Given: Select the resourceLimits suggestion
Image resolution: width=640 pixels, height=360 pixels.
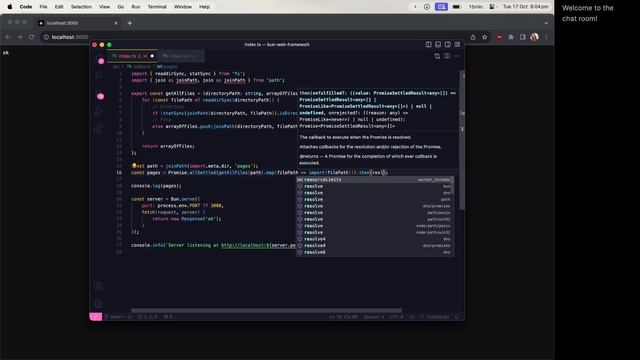Looking at the screenshot, I should (375, 180).
